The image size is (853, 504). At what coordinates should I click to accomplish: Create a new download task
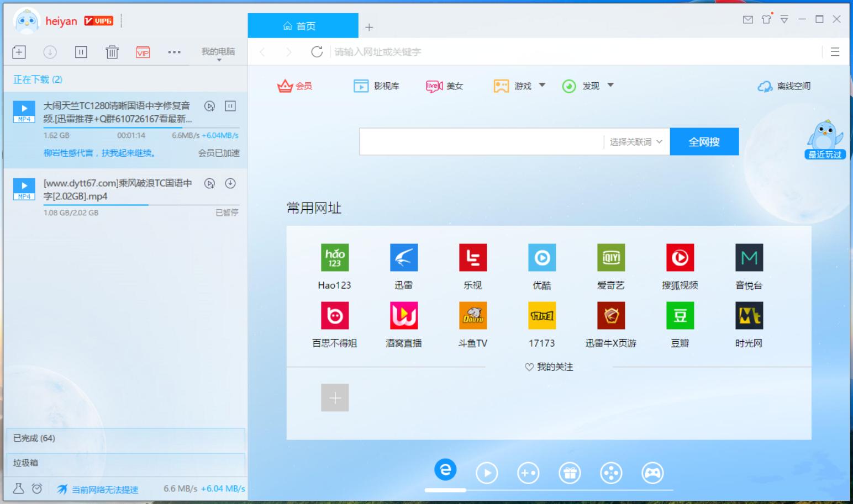point(18,52)
